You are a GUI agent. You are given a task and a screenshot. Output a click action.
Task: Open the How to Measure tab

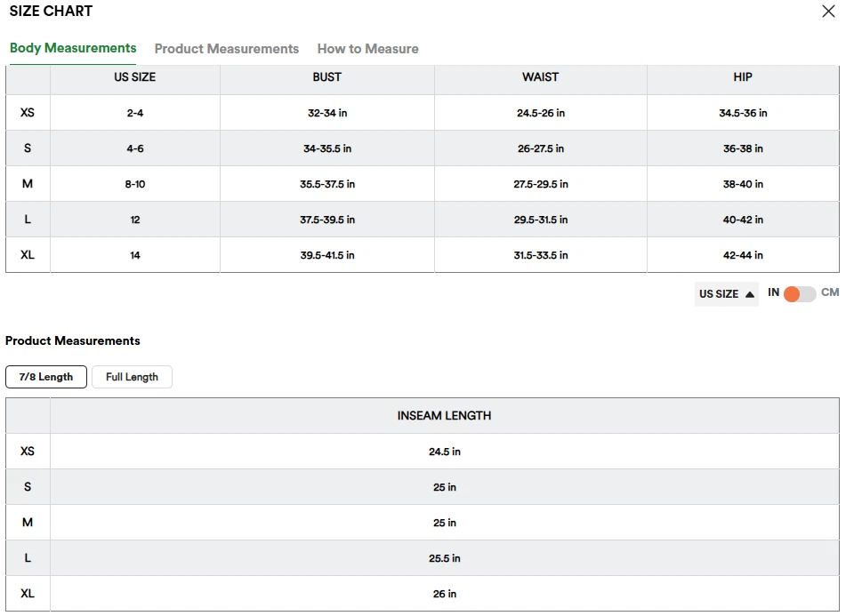click(x=367, y=49)
